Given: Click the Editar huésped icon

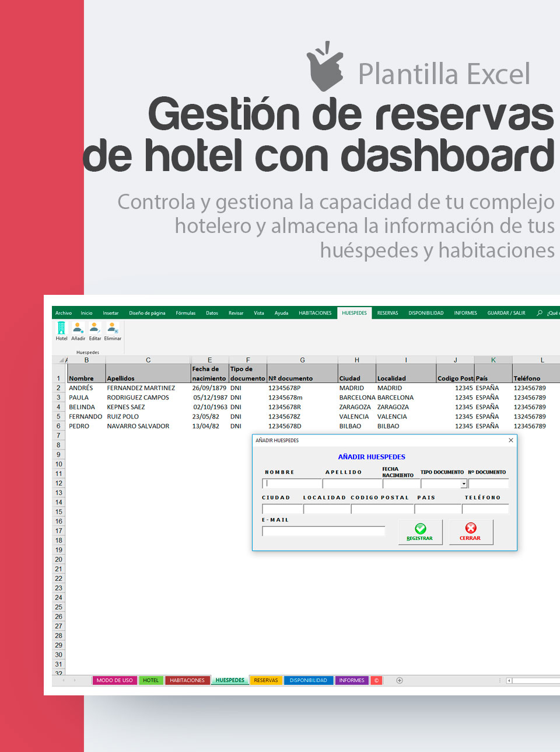Looking at the screenshot, I should click(x=95, y=331).
